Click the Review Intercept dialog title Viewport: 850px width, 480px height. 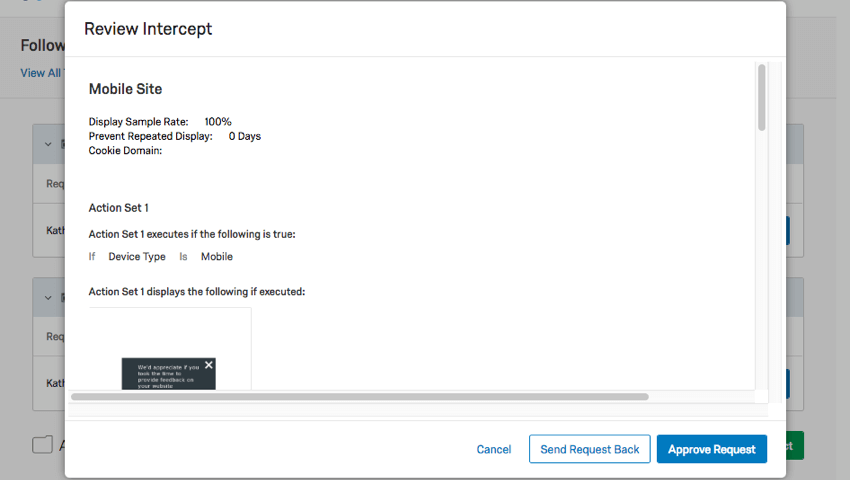tap(148, 29)
